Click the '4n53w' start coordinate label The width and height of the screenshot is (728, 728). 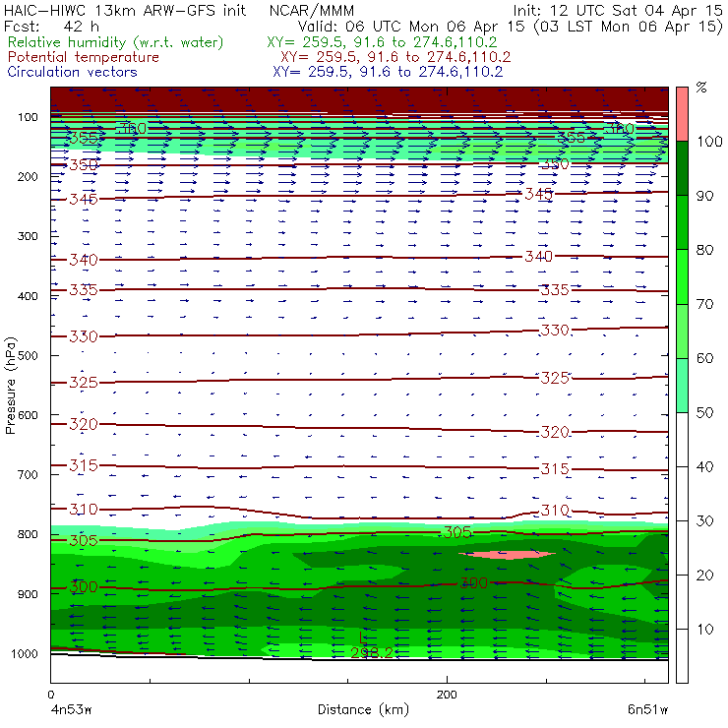71,709
